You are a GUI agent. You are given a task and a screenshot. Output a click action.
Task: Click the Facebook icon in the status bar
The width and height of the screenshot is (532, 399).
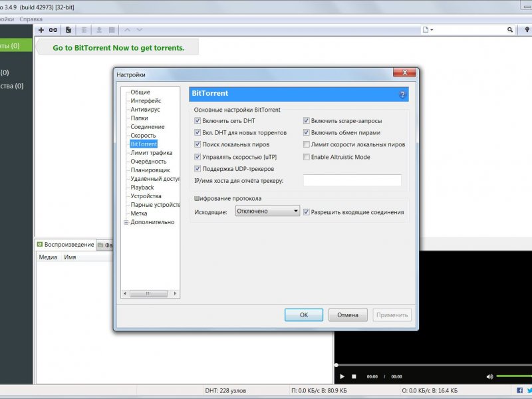tap(519, 390)
